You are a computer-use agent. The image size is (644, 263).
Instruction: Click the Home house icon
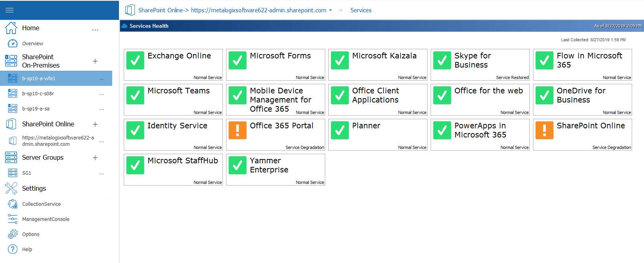pos(11,28)
